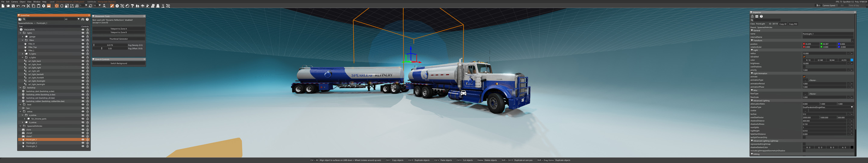Collapse the backdrop folder
The height and width of the screenshot is (163, 868).
20,88
